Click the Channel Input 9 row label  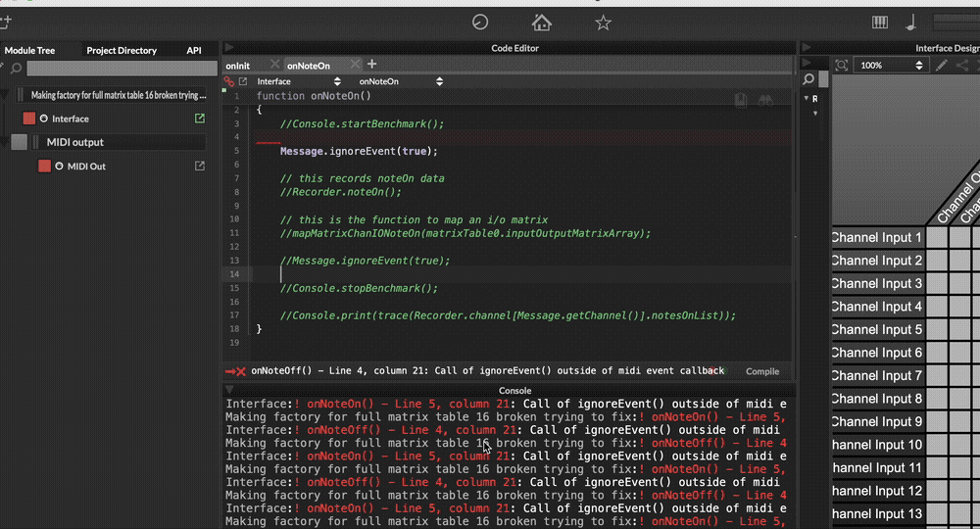point(877,421)
